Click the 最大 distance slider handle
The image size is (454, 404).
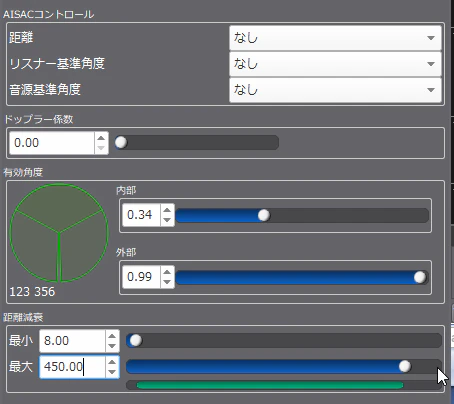pos(405,367)
